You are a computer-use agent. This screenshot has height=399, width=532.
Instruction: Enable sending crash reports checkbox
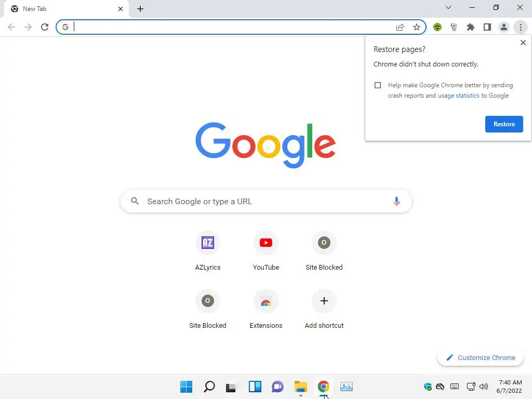point(378,85)
